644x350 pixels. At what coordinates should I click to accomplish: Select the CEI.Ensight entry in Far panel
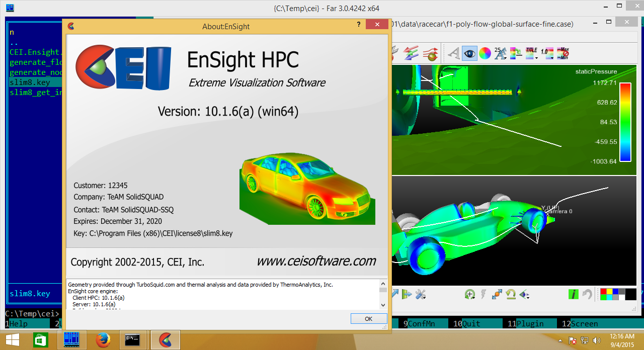point(35,52)
